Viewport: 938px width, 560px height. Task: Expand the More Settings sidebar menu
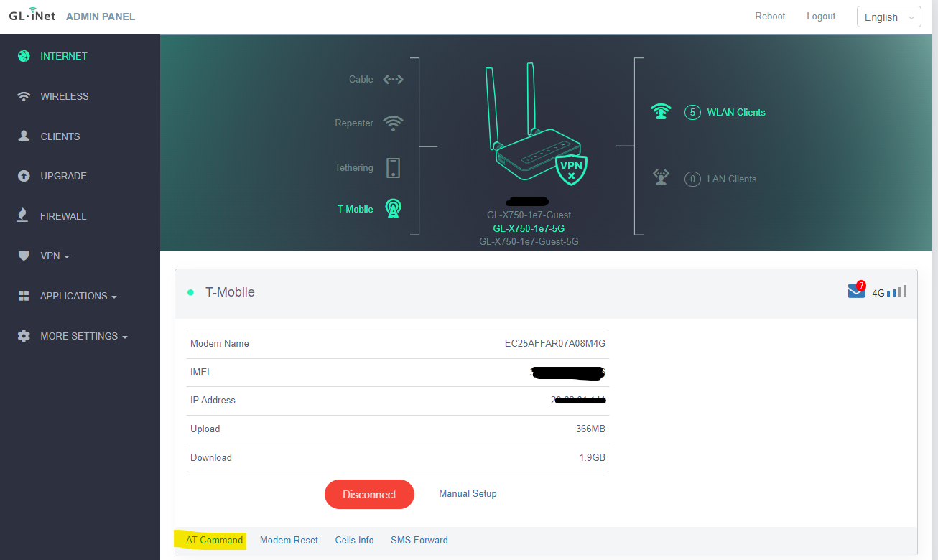click(x=84, y=336)
